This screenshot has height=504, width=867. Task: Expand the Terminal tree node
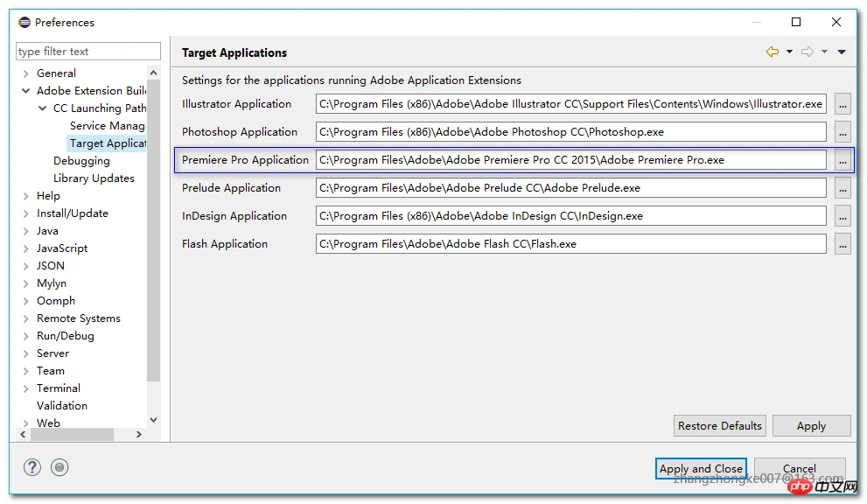(25, 388)
